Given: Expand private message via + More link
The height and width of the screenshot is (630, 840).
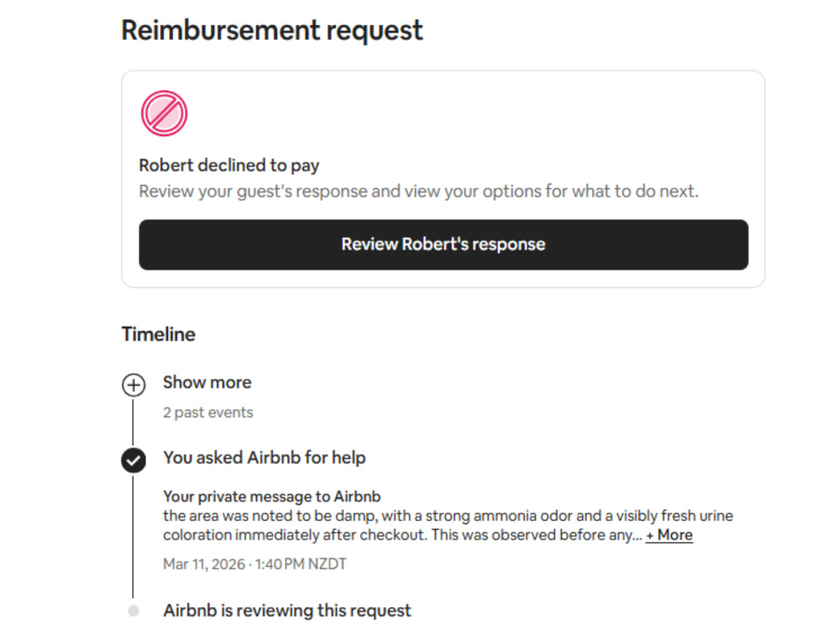Looking at the screenshot, I should tap(669, 535).
